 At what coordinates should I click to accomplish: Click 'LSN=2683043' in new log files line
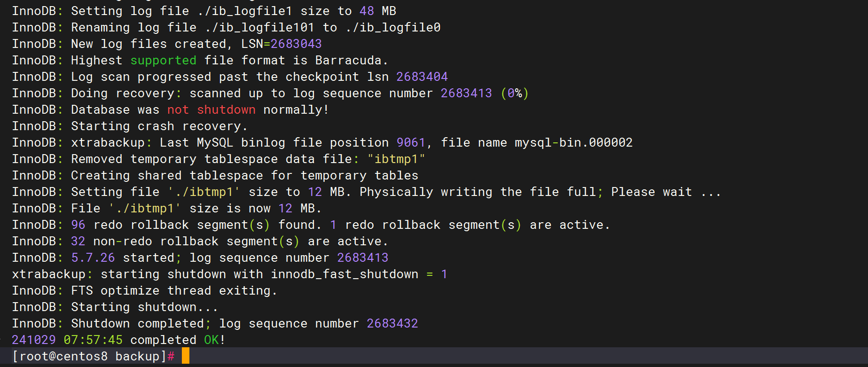(282, 44)
